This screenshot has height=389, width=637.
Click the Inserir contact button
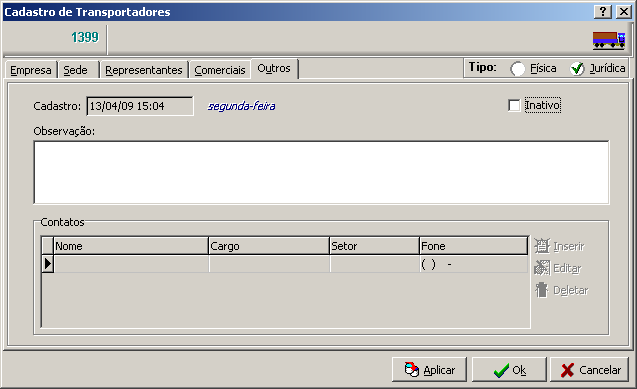pyautogui.click(x=559, y=246)
